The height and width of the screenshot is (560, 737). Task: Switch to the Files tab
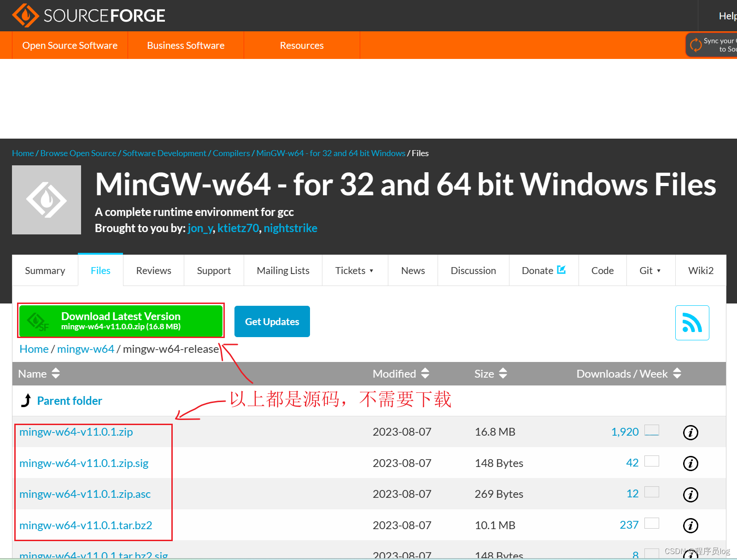coord(100,270)
